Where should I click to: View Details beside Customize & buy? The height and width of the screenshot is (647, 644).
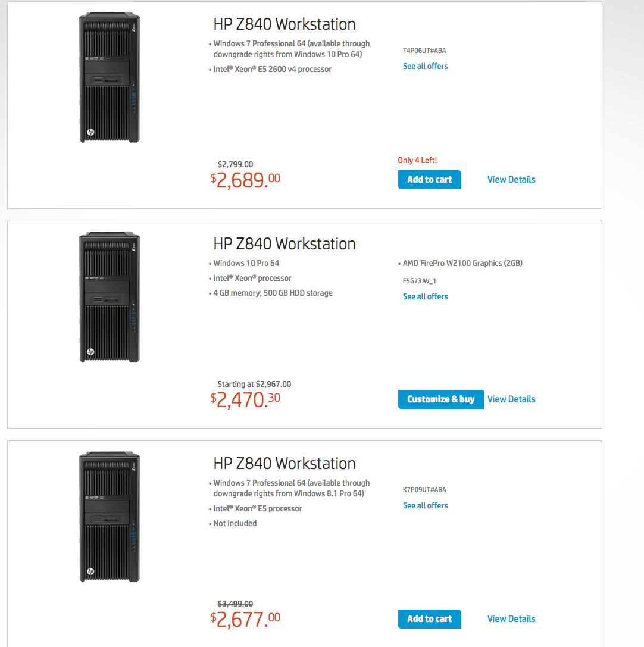pyautogui.click(x=511, y=399)
